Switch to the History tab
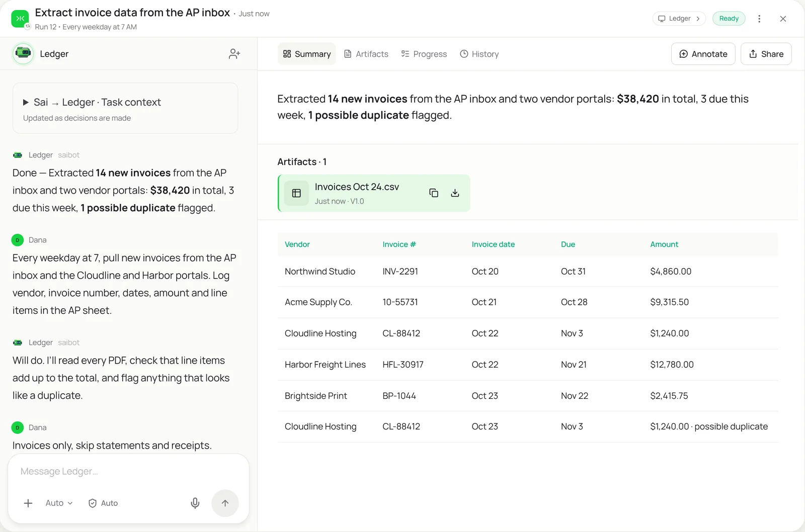The height and width of the screenshot is (532, 805). click(479, 54)
